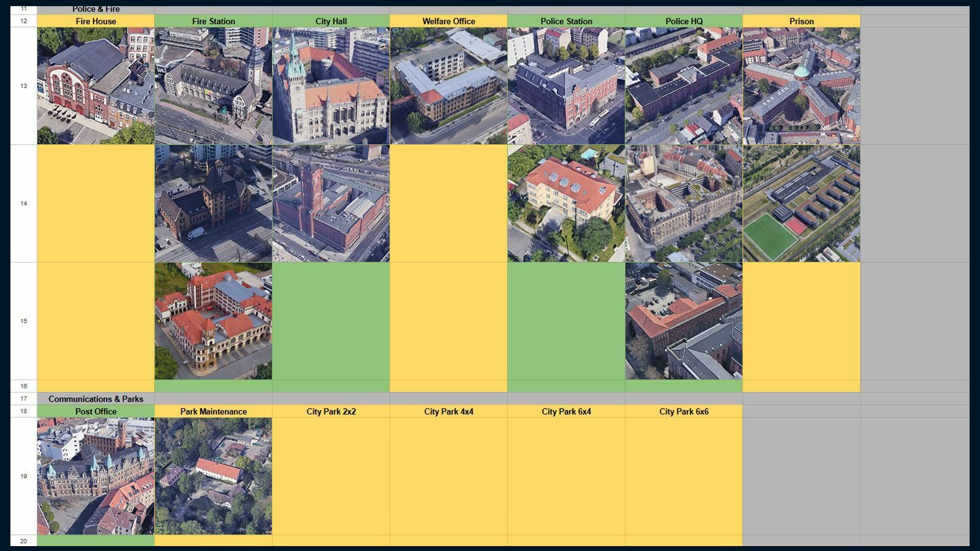Viewport: 980px width, 551px height.
Task: Click the City Park 2x2 header cell
Action: click(x=331, y=411)
